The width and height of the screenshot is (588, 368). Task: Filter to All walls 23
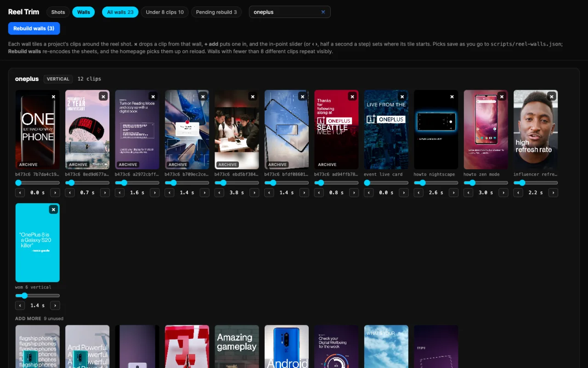coord(120,12)
